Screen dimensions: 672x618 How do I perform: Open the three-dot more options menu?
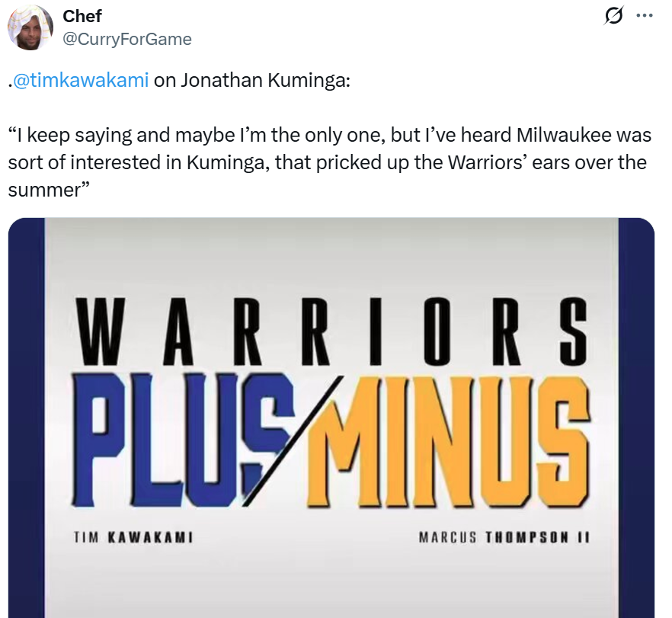pyautogui.click(x=644, y=16)
